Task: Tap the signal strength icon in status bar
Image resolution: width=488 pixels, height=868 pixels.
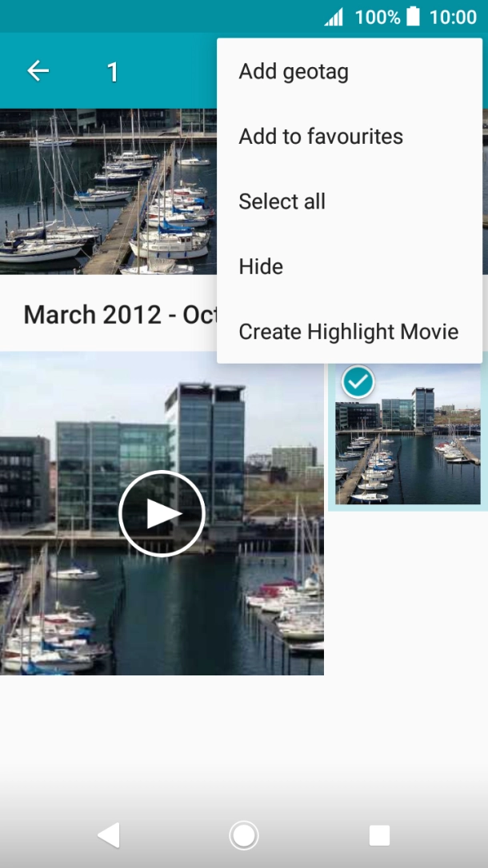Action: (x=334, y=17)
